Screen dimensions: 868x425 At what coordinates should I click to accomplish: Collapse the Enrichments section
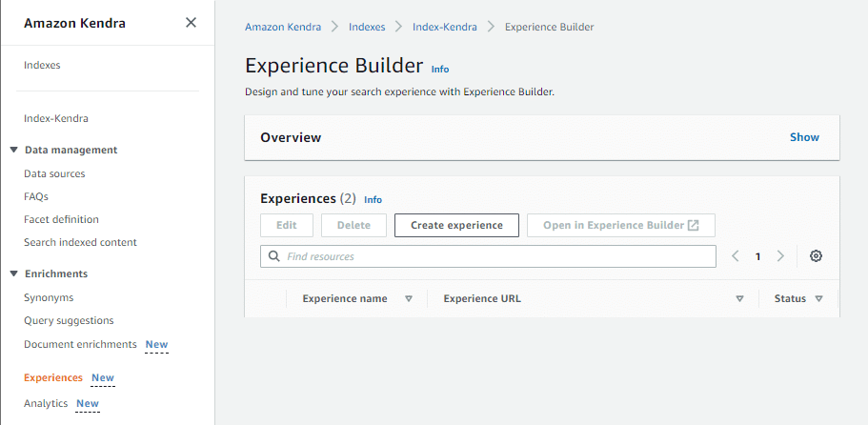point(14,273)
